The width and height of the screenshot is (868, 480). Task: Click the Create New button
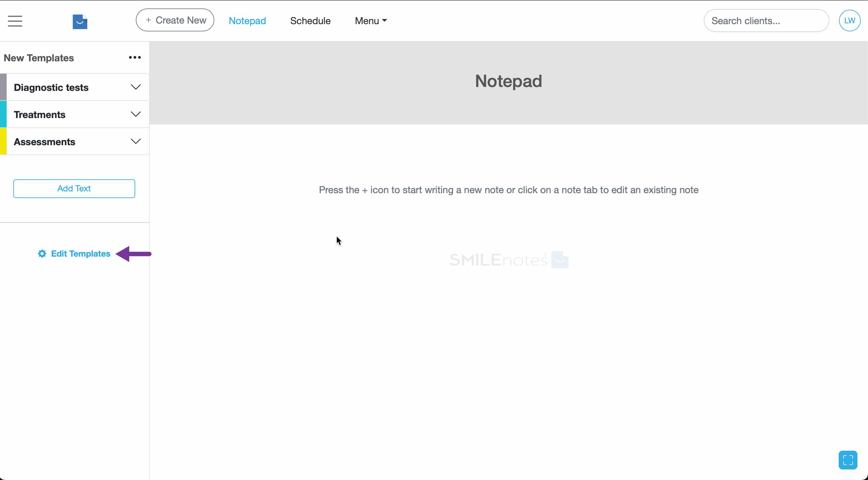click(175, 20)
